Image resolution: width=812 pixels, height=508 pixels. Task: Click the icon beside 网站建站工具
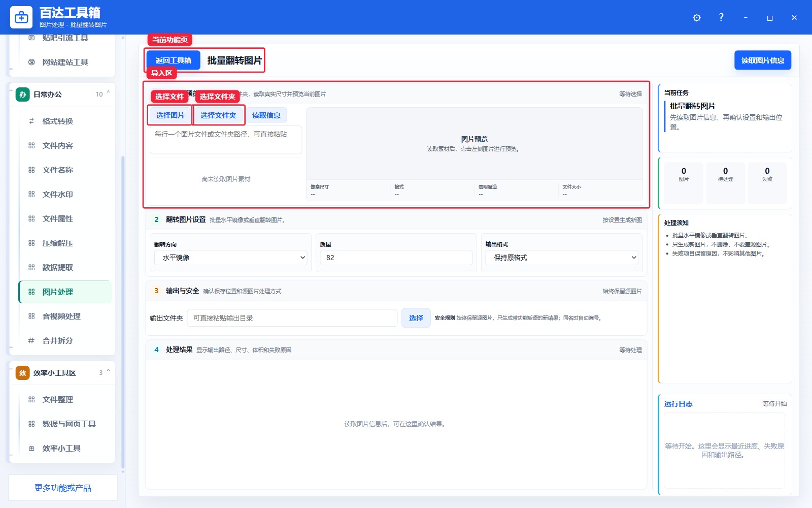pos(31,62)
